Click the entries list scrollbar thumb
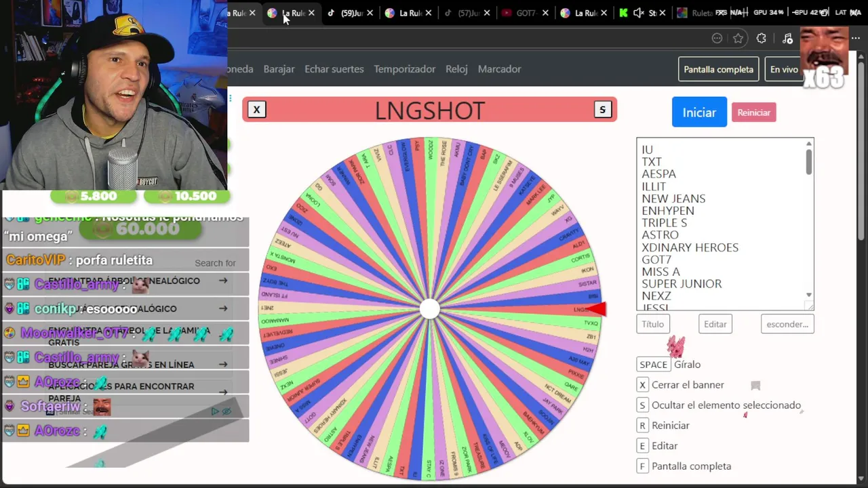868x488 pixels. pos(808,162)
